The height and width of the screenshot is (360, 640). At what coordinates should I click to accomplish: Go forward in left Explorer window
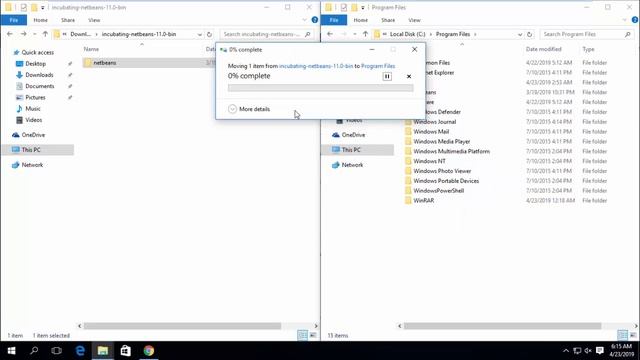(x=23, y=34)
